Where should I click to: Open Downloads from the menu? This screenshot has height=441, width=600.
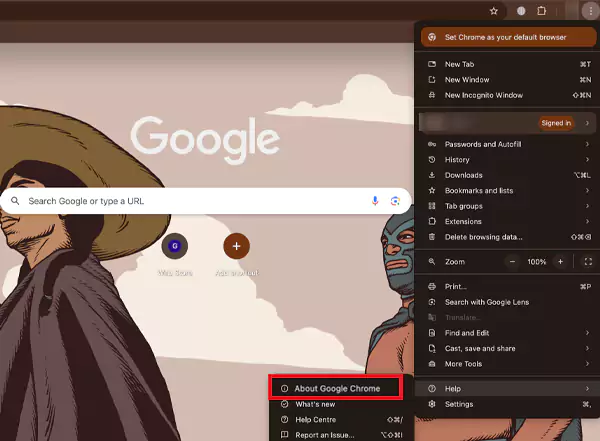tap(509, 175)
